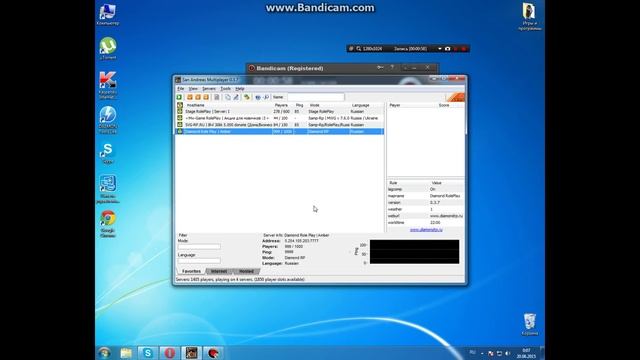Click the page document toolbar icon
640x360 pixels.
[x=217, y=97]
